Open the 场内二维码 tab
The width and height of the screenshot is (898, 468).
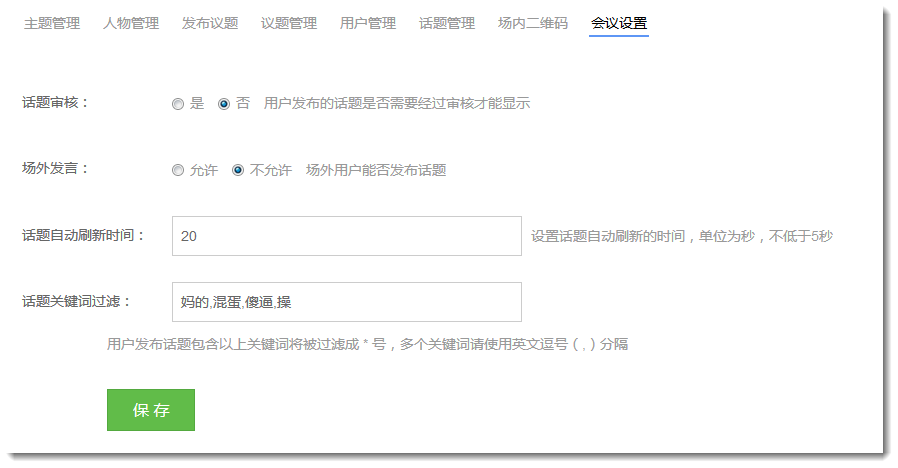(533, 23)
